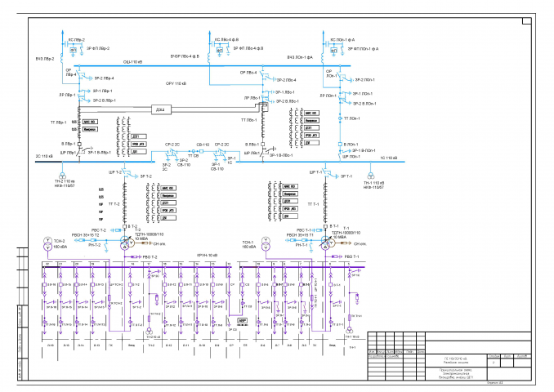Select the В ЛВс-1 breaker square

pos(262,145)
